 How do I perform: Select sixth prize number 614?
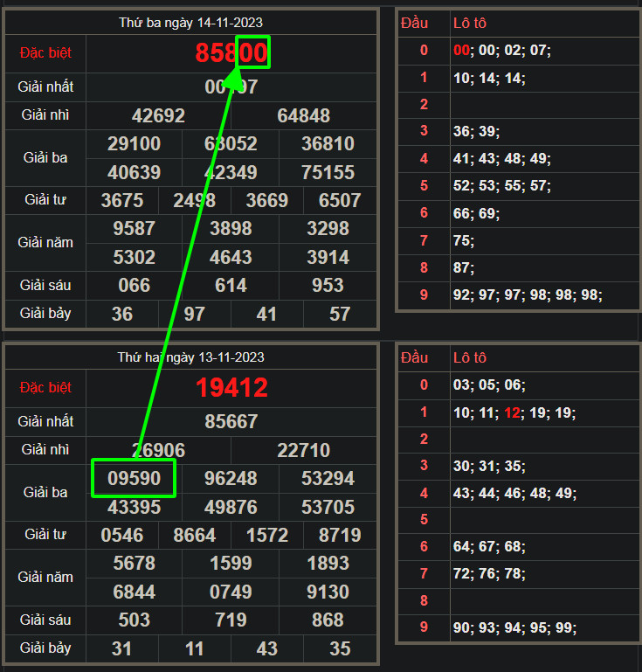pos(231,285)
